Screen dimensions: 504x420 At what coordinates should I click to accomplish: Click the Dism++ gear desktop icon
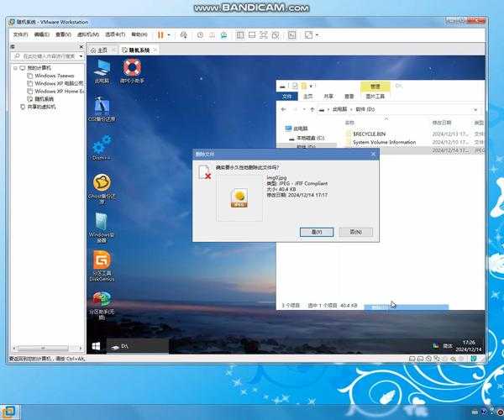102,145
